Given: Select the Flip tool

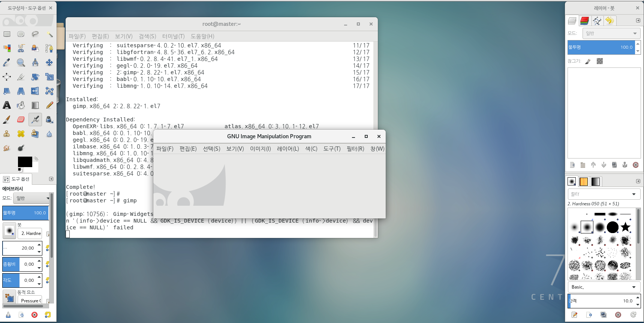Looking at the screenshot, I should coord(35,91).
